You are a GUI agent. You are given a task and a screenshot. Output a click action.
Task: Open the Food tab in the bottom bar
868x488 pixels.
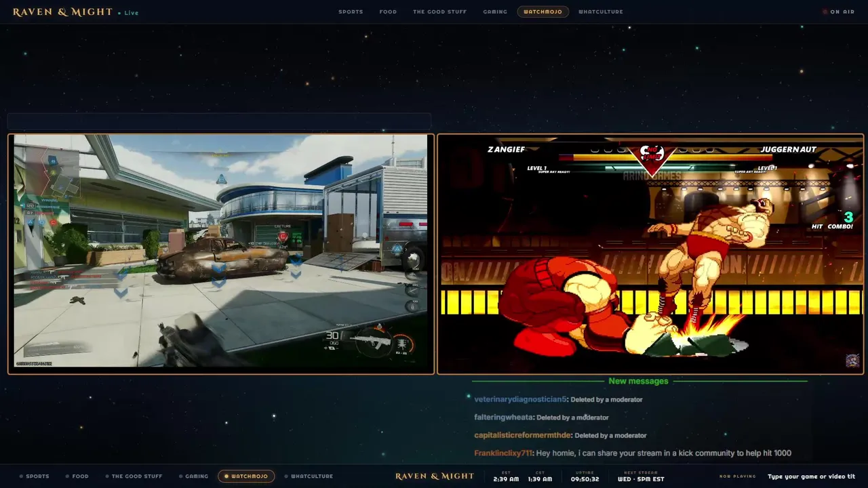click(x=77, y=476)
